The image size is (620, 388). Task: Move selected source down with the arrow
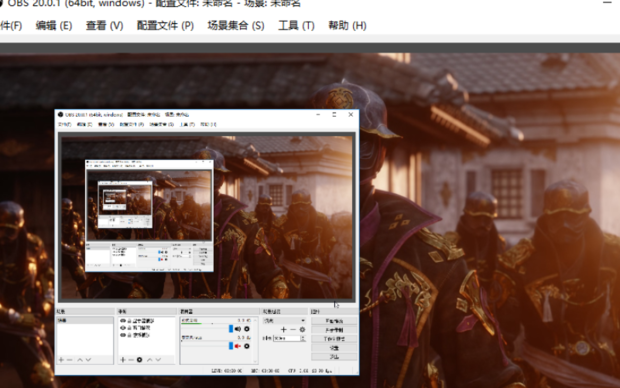158,360
